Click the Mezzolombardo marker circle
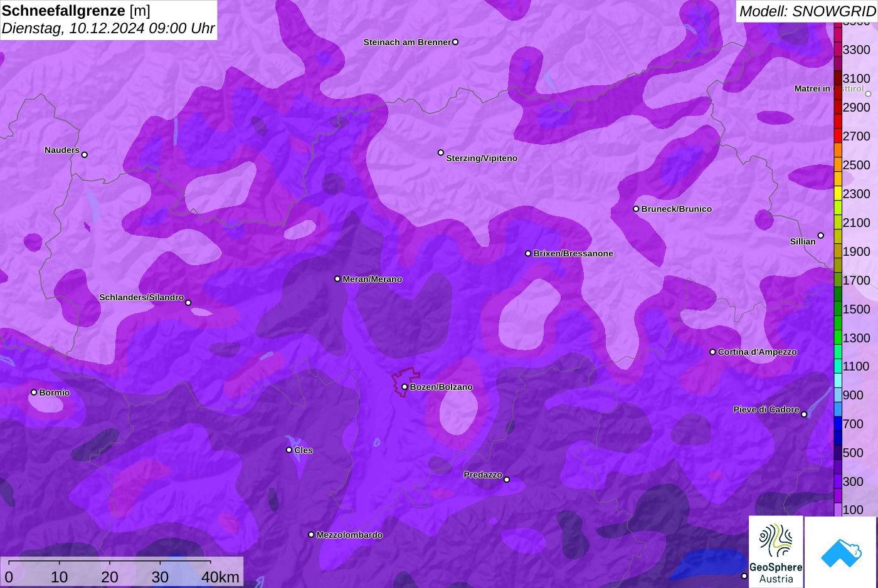 [x=311, y=535]
